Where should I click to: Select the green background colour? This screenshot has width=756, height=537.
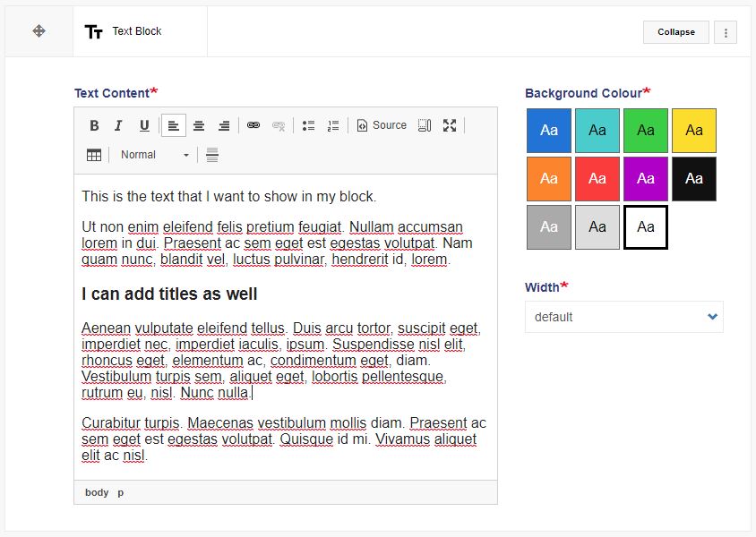coord(646,131)
